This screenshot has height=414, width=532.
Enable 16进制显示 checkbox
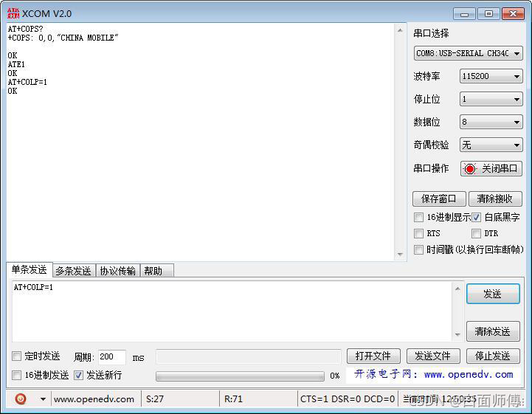(418, 217)
